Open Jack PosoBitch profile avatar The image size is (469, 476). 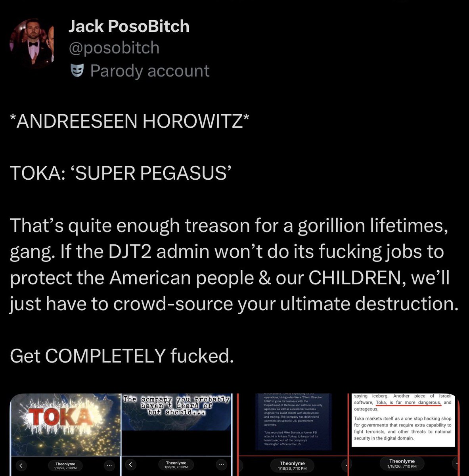click(x=31, y=44)
